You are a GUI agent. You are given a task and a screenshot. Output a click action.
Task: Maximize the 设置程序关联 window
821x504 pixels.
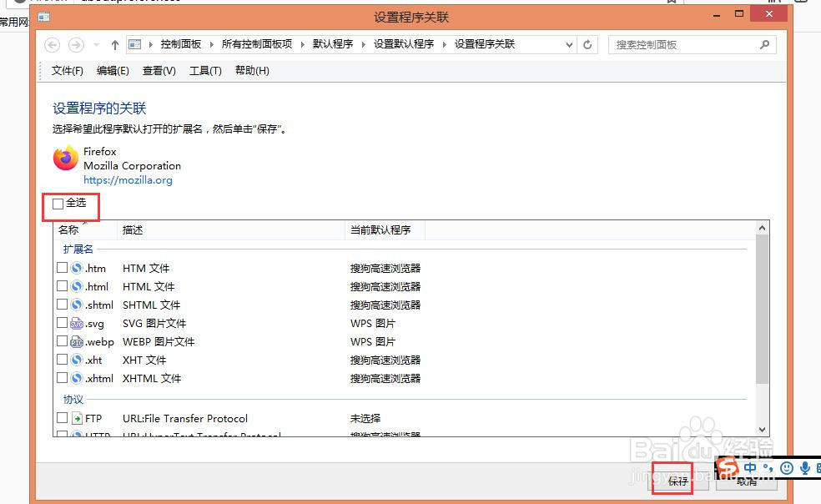(739, 14)
